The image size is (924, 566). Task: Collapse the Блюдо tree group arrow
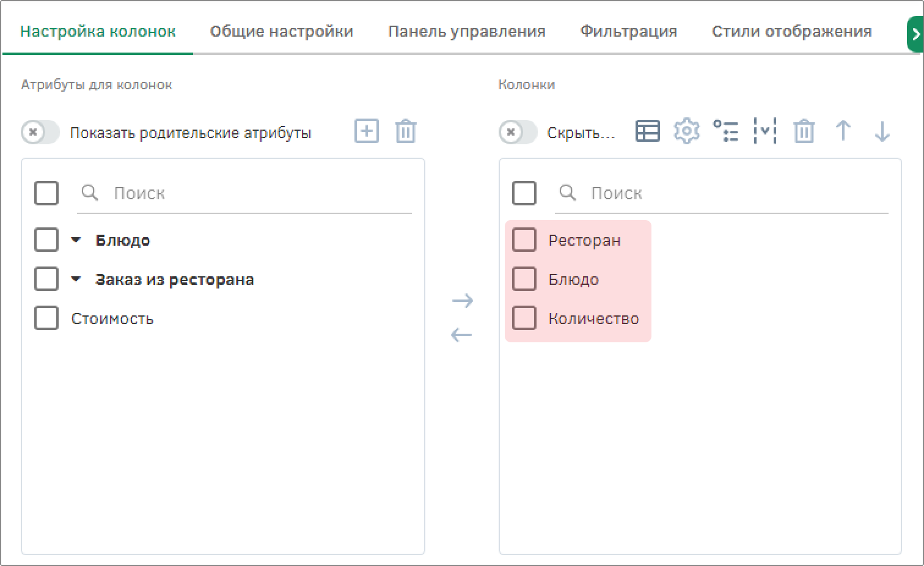[76, 240]
